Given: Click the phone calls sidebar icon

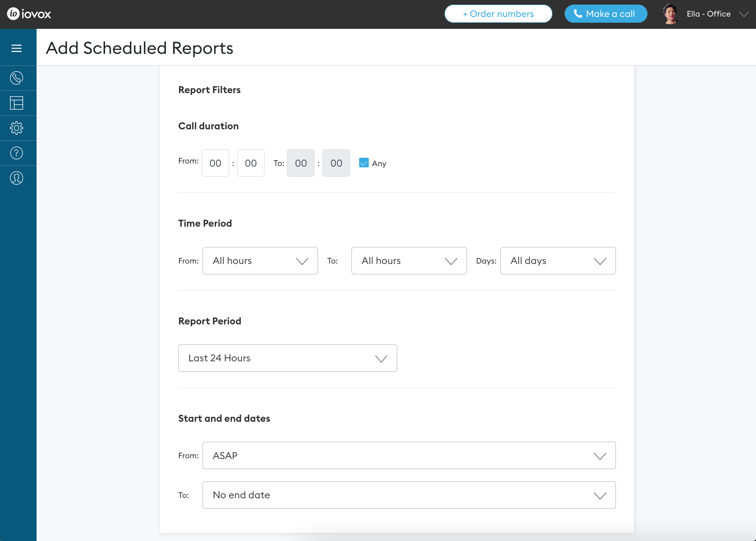Looking at the screenshot, I should click(17, 78).
